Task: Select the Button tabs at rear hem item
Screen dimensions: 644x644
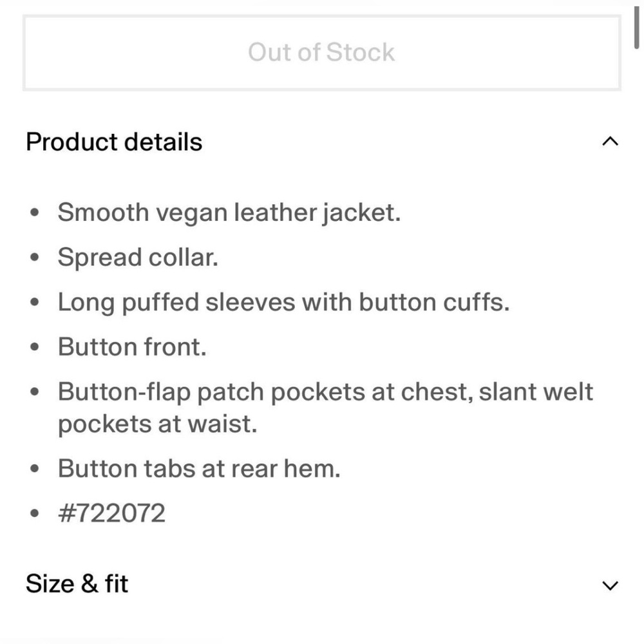Action: pyautogui.click(x=198, y=468)
